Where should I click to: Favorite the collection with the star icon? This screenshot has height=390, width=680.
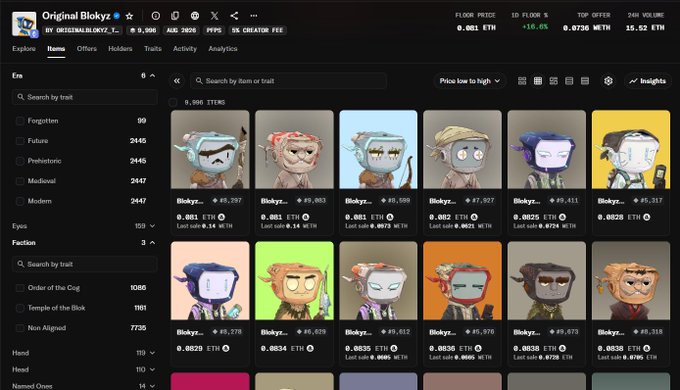pyautogui.click(x=129, y=16)
